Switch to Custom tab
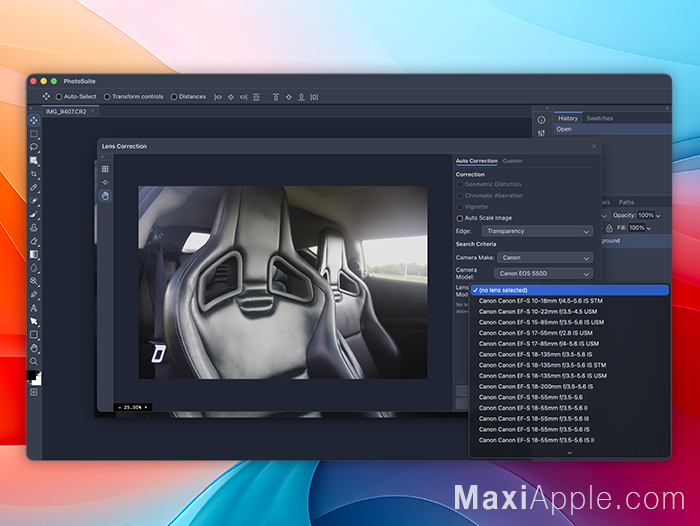The height and width of the screenshot is (526, 700). [512, 161]
